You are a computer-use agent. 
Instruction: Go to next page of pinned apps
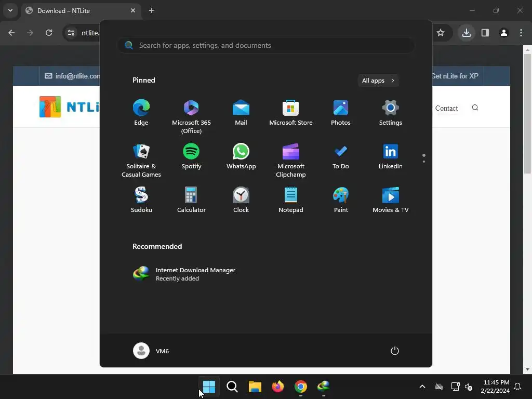424,162
